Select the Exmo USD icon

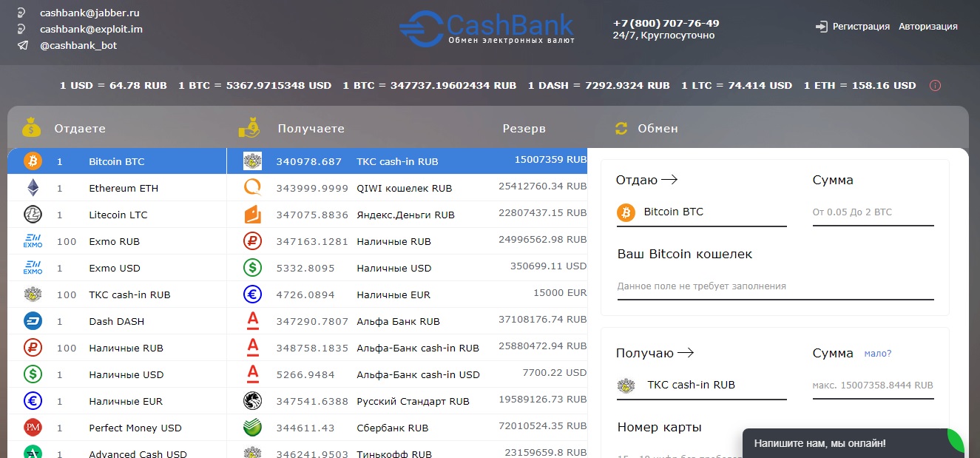click(33, 268)
